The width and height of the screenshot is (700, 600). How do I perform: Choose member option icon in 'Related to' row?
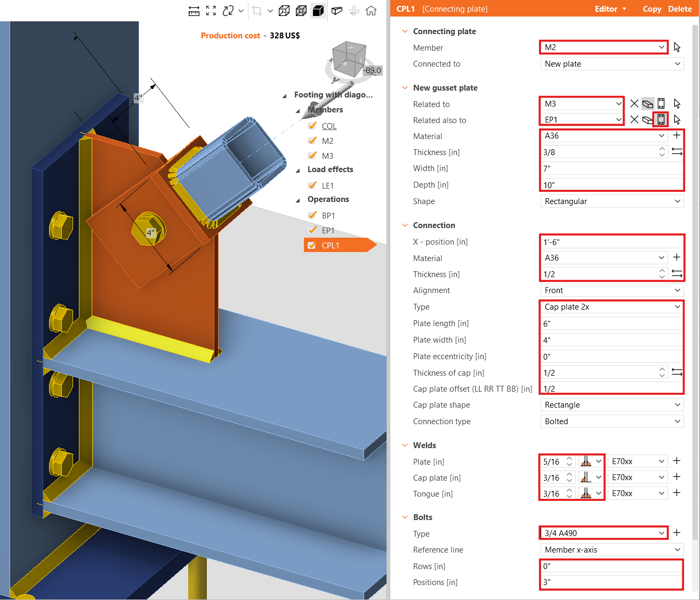pos(648,104)
